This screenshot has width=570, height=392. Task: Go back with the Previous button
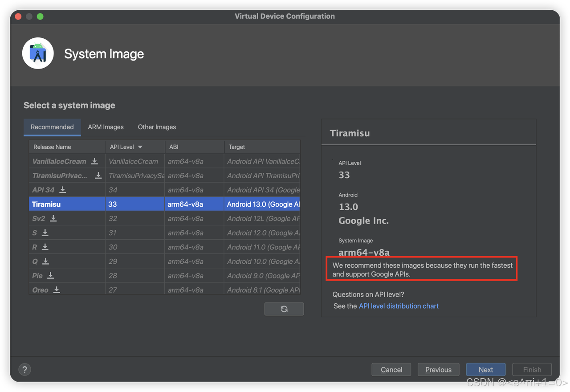point(438,370)
